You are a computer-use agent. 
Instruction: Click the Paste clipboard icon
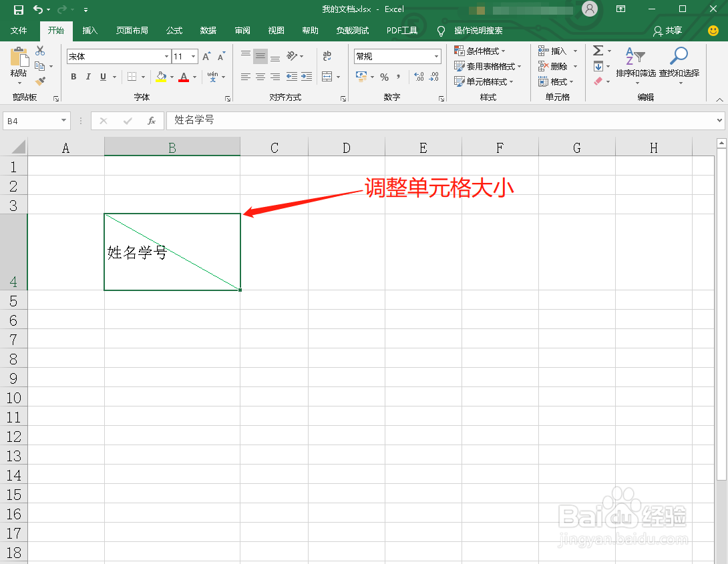[19, 57]
